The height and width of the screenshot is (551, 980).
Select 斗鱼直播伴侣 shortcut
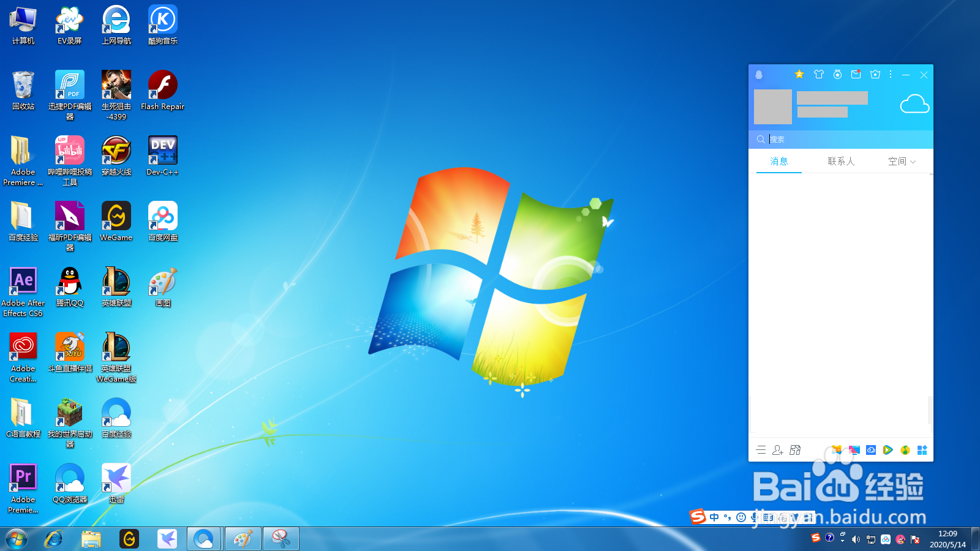coord(70,353)
